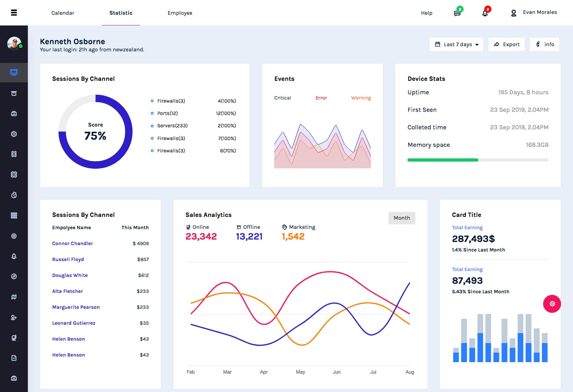
Task: Open notifications bell with red badge
Action: point(485,13)
